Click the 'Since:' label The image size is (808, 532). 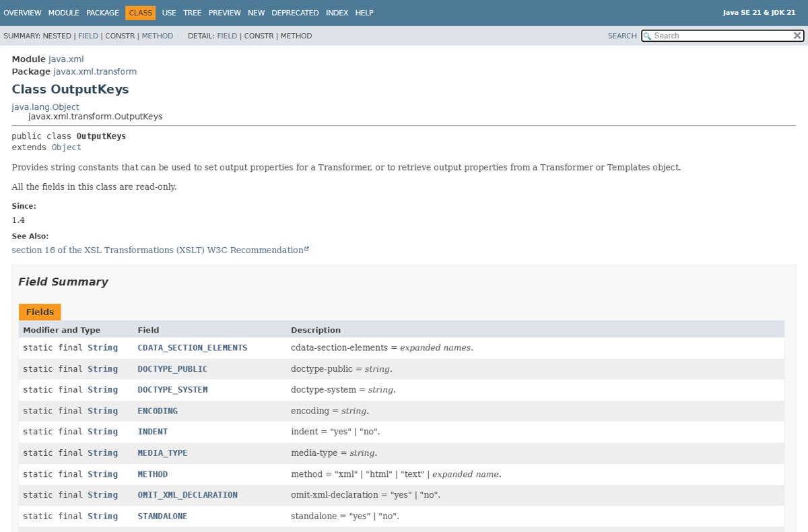point(24,206)
